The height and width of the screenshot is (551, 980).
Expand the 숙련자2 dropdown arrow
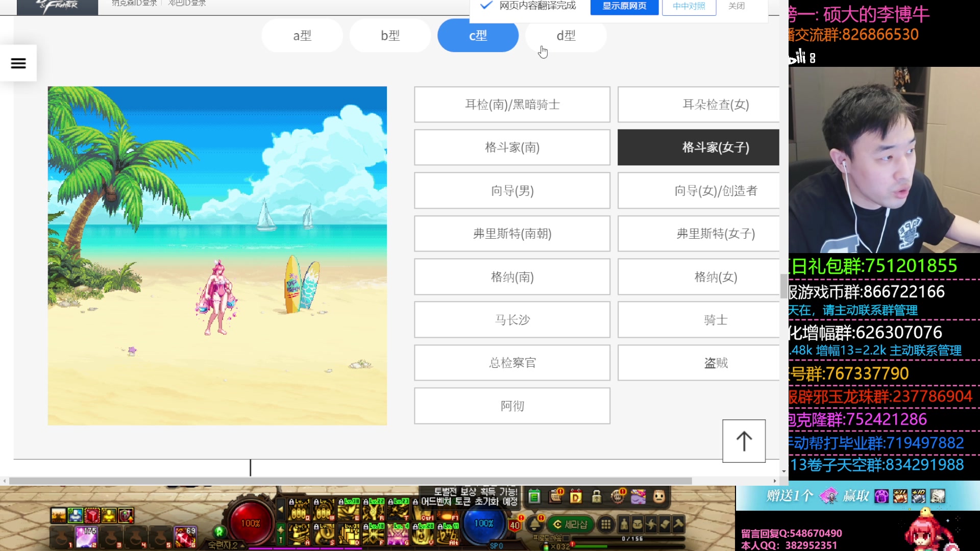(x=242, y=545)
